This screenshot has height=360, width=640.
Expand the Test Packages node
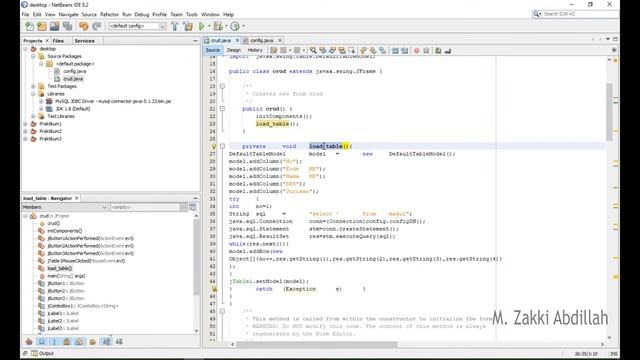[x=33, y=87]
